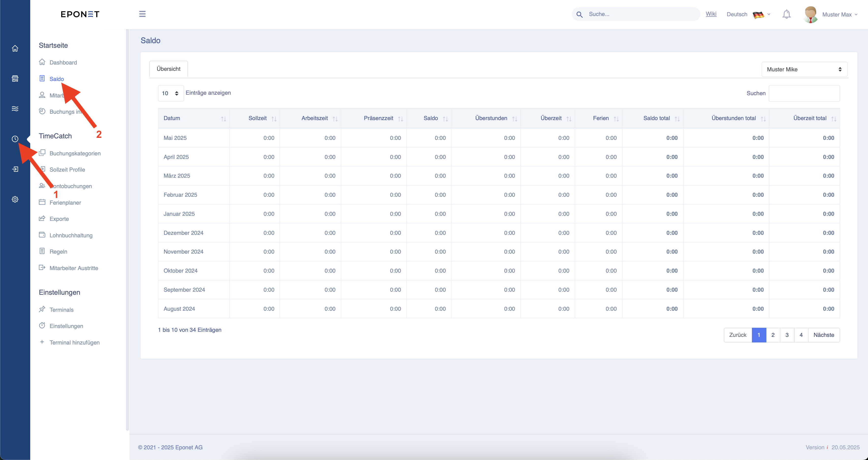
Task: Click the Mai 2025 row date
Action: coord(175,138)
